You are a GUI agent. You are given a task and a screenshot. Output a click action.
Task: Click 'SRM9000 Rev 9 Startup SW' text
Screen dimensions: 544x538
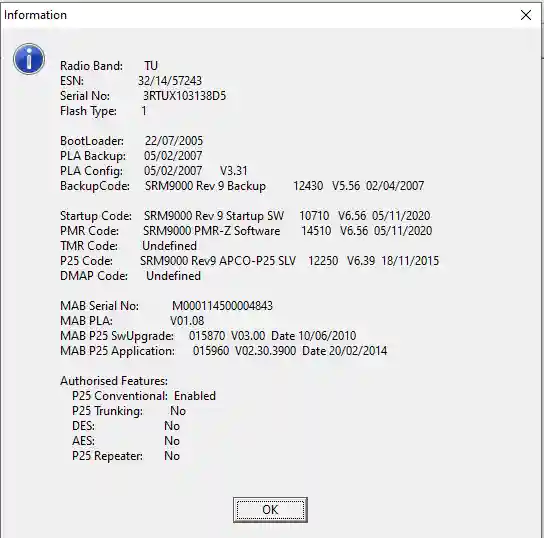[214, 216]
